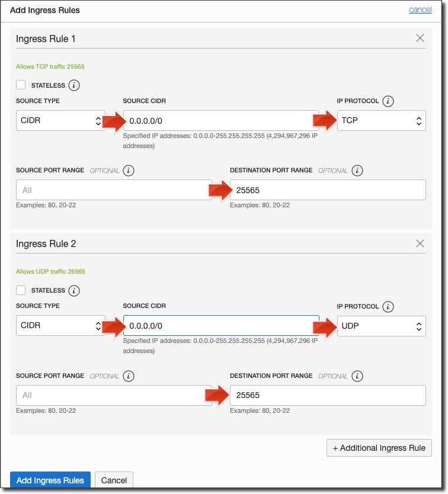Click the cancel link at top right
This screenshot has height=494, width=448.
pos(420,10)
